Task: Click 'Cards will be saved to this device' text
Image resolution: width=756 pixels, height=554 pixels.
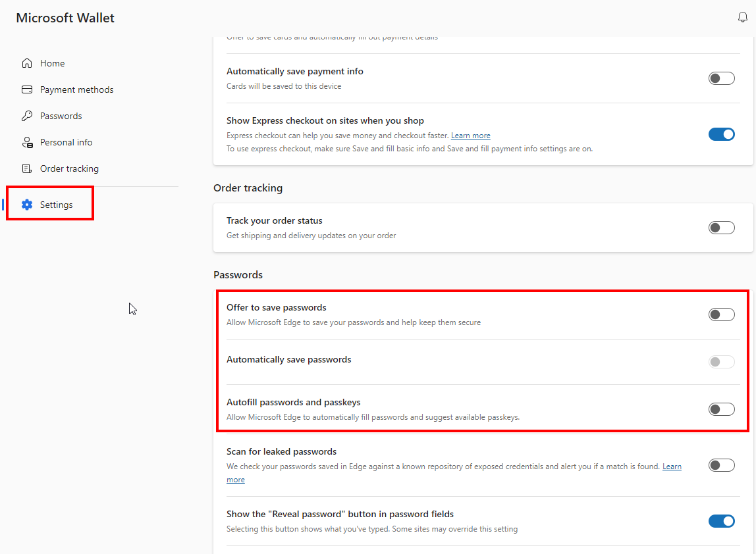Action: click(x=284, y=86)
